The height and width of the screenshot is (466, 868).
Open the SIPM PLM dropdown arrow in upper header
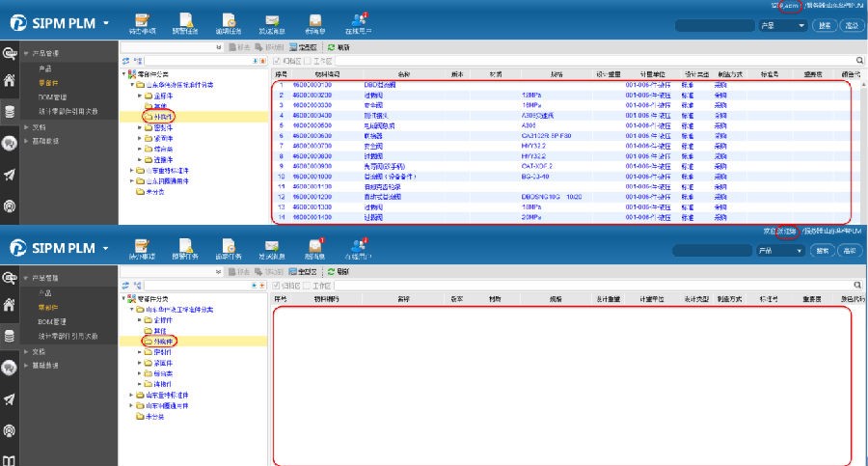[104, 23]
